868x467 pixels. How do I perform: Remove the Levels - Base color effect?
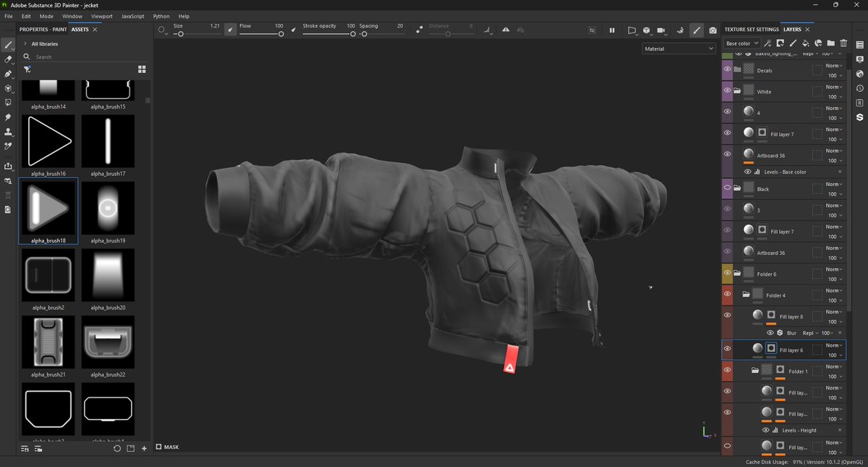tap(840, 172)
